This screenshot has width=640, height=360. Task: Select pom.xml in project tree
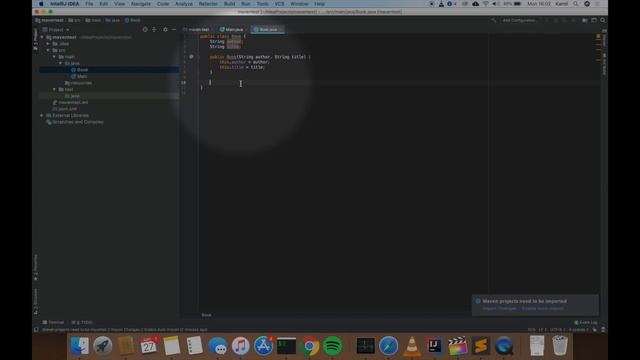(x=64, y=109)
